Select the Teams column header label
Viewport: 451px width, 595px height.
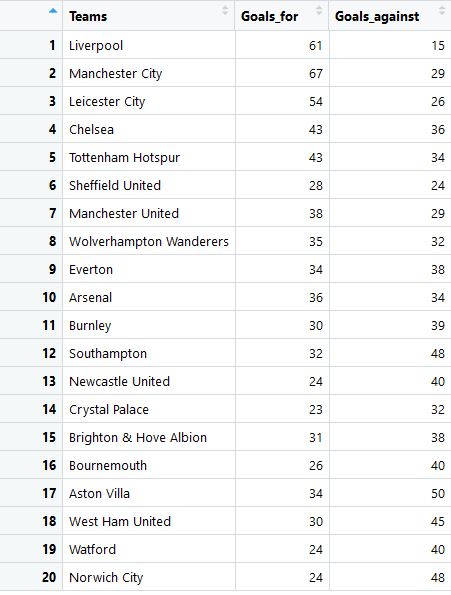click(x=88, y=16)
